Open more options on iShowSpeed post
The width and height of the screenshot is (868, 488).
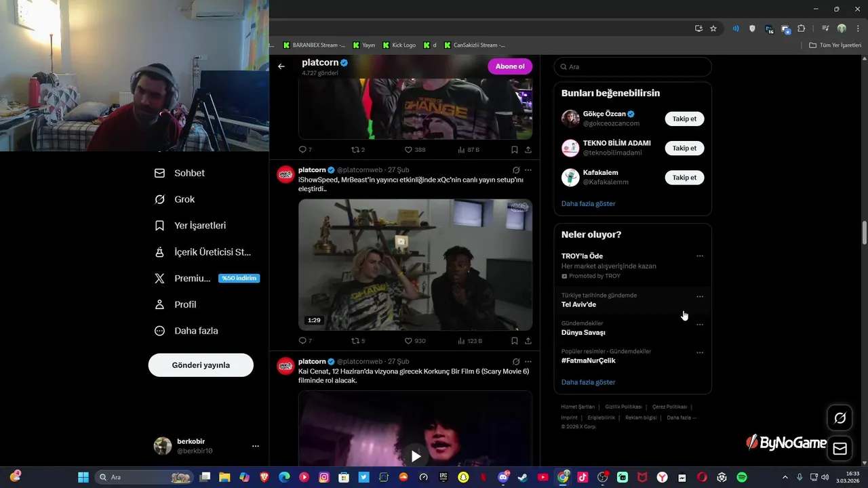[528, 170]
